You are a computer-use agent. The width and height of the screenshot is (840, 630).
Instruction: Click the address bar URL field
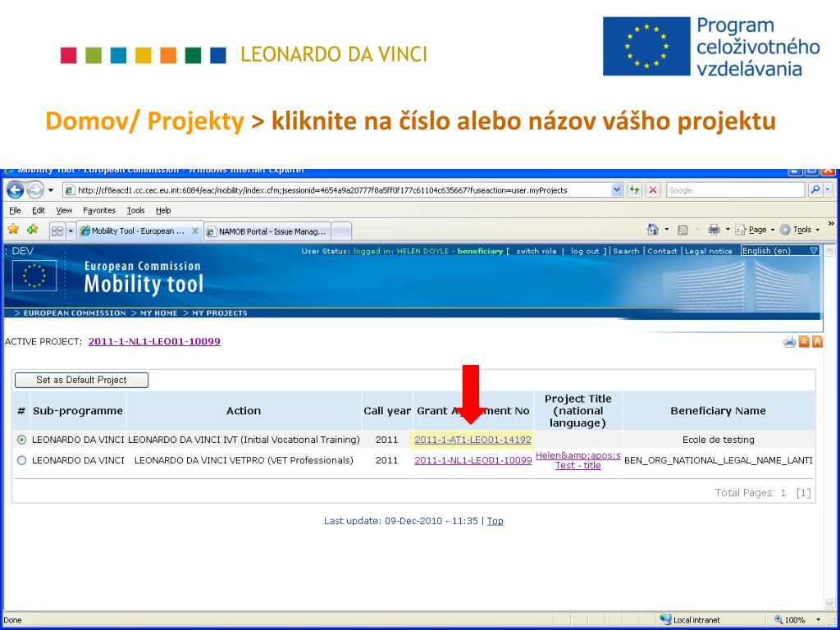(x=336, y=190)
